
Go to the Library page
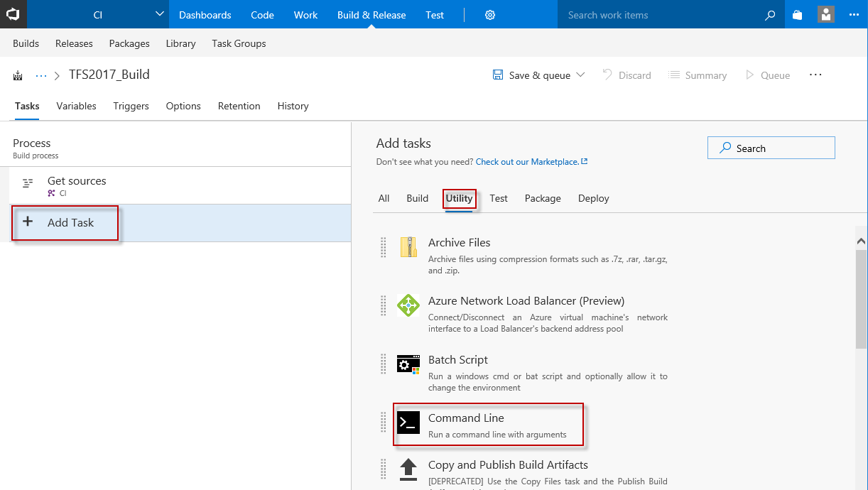click(180, 43)
